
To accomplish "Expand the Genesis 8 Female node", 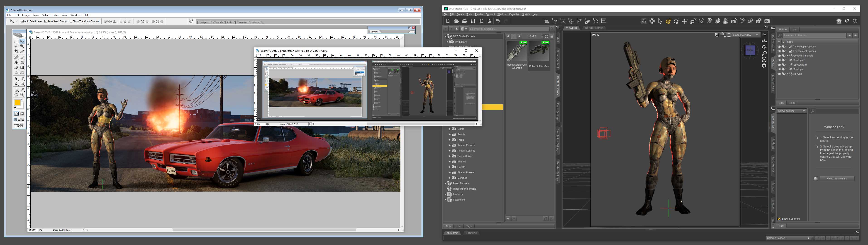I will coord(788,56).
